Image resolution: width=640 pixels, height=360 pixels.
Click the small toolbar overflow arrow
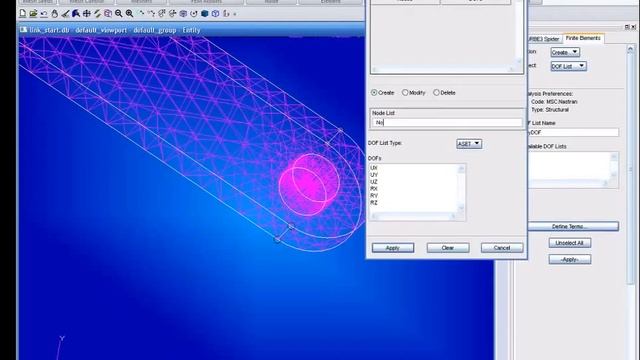tap(235, 14)
